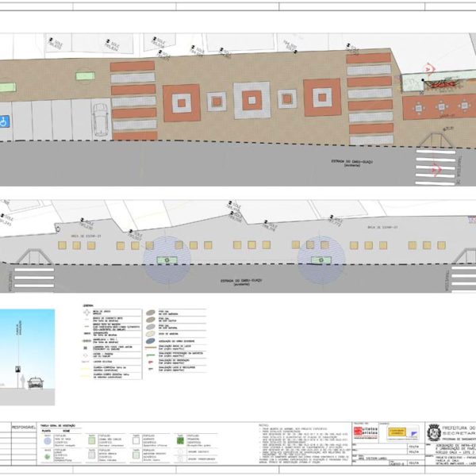Click the left blue hatched circle on lower plan

coord(167,259)
